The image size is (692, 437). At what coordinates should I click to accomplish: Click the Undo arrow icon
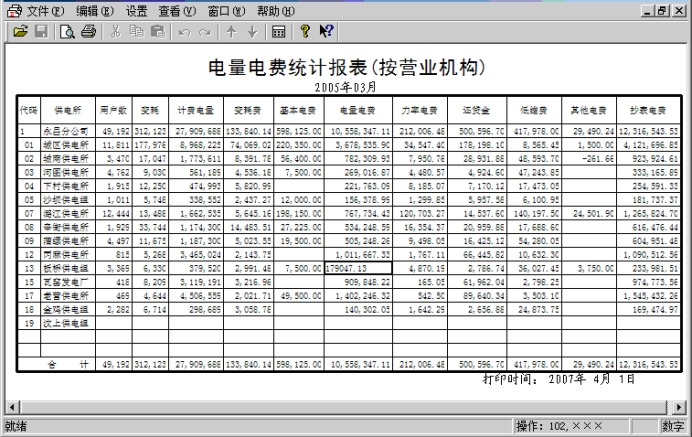pyautogui.click(x=184, y=32)
